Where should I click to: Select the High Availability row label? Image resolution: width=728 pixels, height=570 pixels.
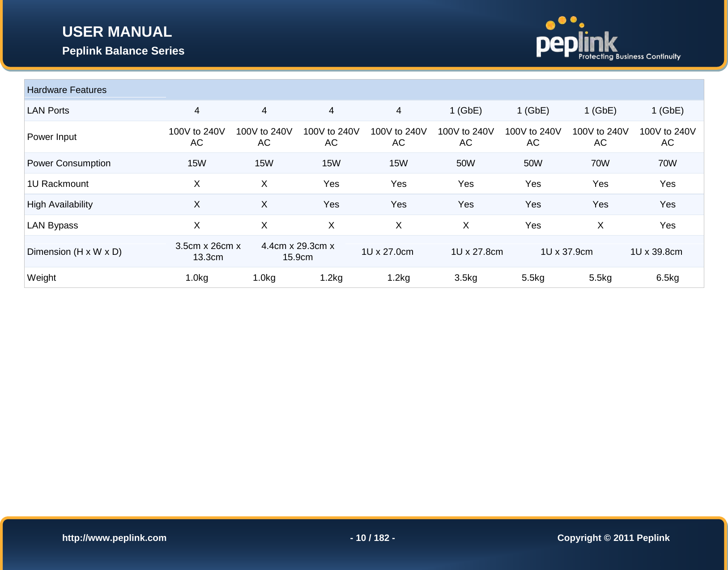pos(60,204)
